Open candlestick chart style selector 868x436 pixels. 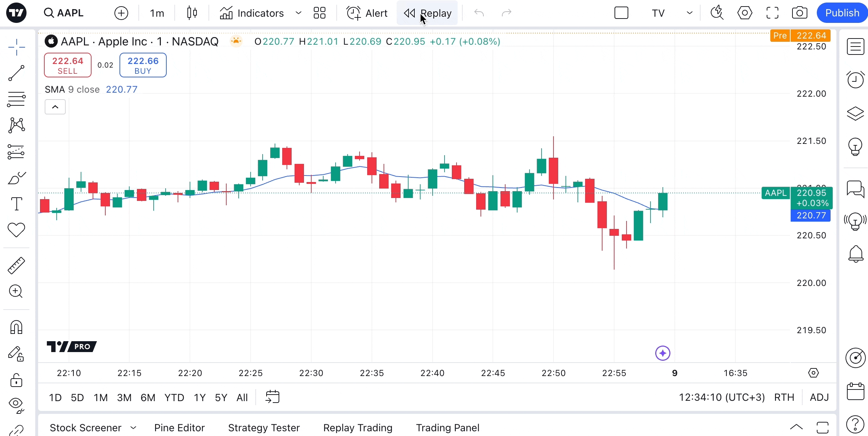tap(192, 13)
